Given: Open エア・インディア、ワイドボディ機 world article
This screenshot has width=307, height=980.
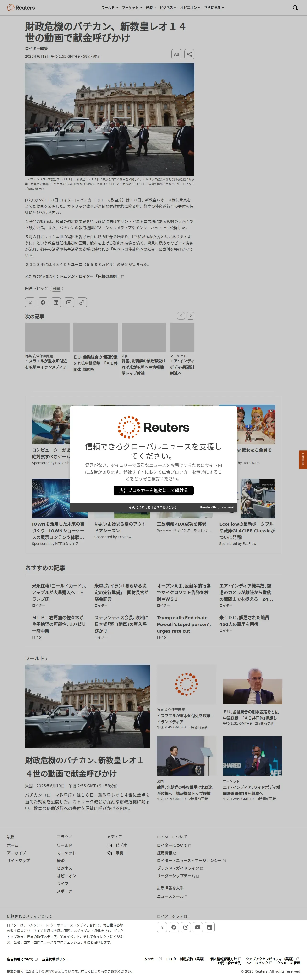Looking at the screenshot, I should pos(251,790).
